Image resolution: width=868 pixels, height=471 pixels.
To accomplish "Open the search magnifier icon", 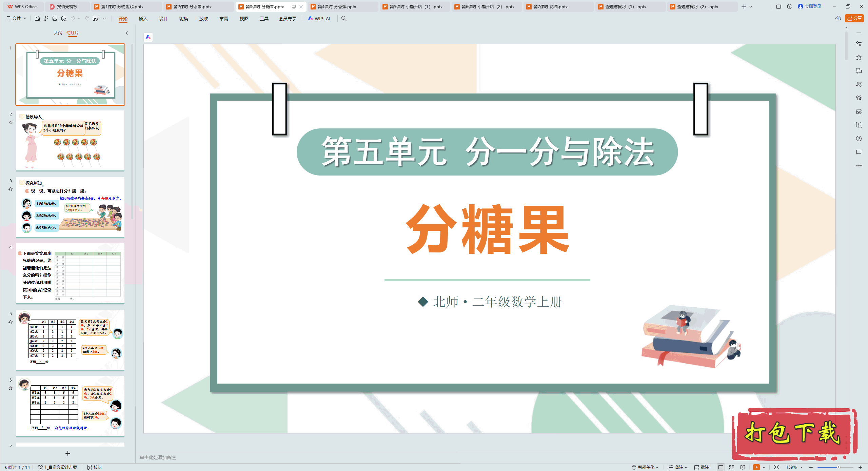I will (344, 19).
